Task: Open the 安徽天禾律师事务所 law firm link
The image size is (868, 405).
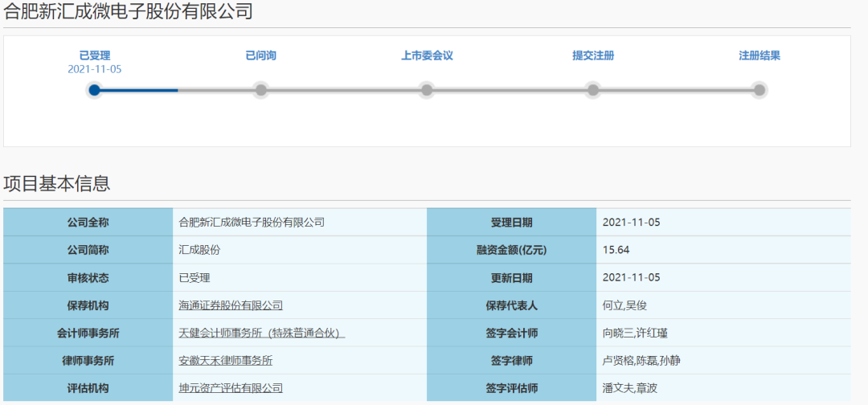Action: pyautogui.click(x=226, y=361)
